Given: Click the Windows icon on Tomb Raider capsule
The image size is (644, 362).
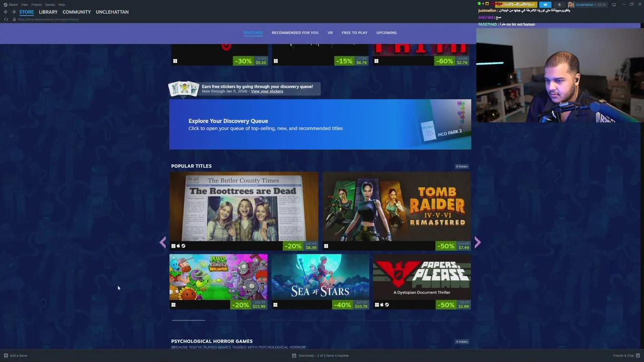Looking at the screenshot, I should pos(326,246).
